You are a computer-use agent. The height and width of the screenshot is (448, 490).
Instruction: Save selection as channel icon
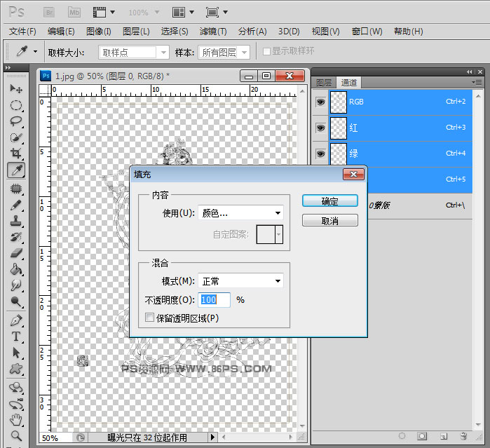(x=422, y=436)
